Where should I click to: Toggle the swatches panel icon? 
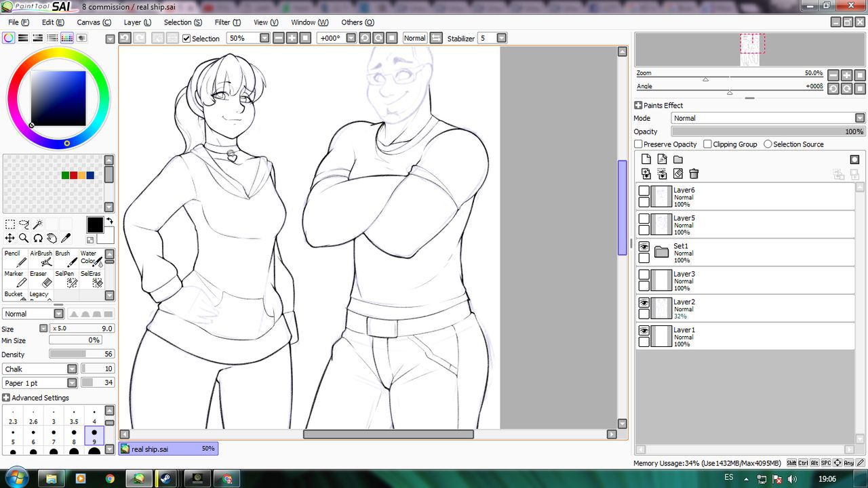point(66,38)
